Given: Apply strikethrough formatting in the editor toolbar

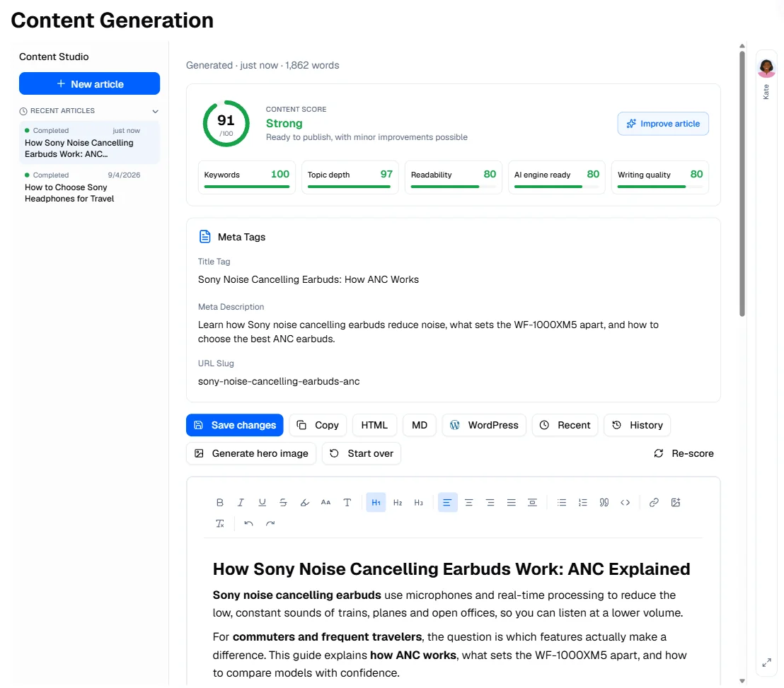Looking at the screenshot, I should (x=283, y=502).
